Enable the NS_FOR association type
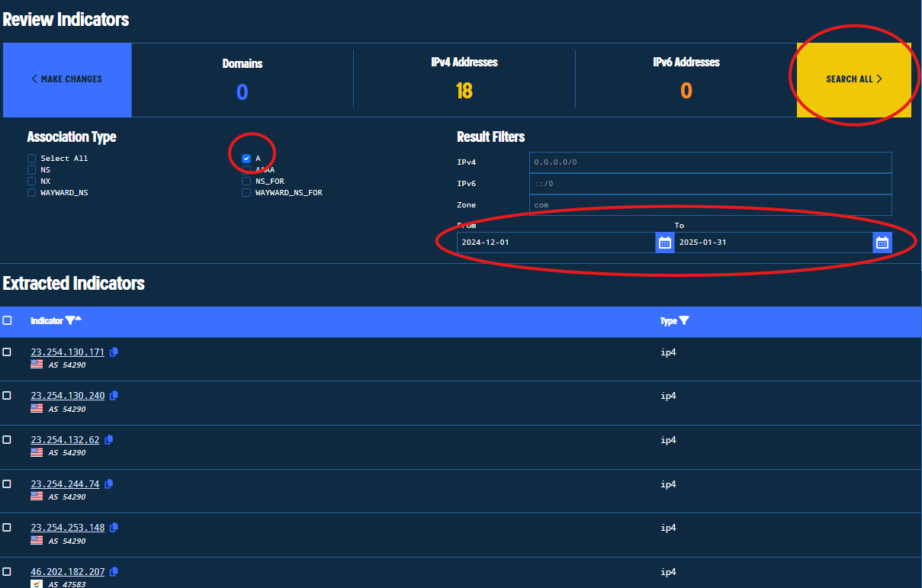This screenshot has width=922, height=588. (246, 182)
